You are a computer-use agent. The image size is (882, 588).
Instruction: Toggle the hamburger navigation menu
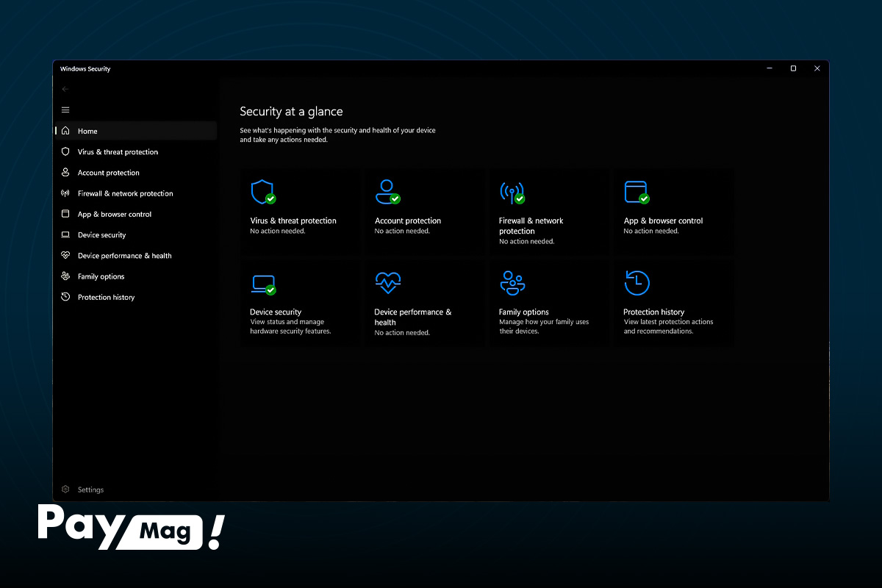coord(65,110)
